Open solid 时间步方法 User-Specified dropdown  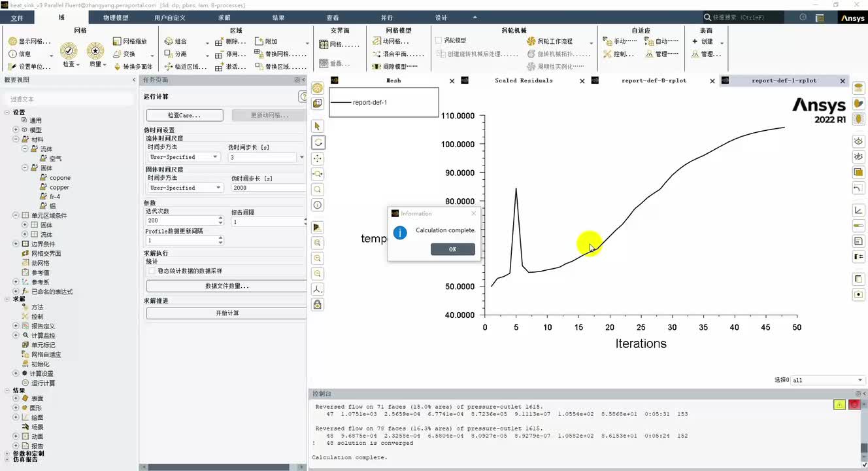[x=184, y=188]
